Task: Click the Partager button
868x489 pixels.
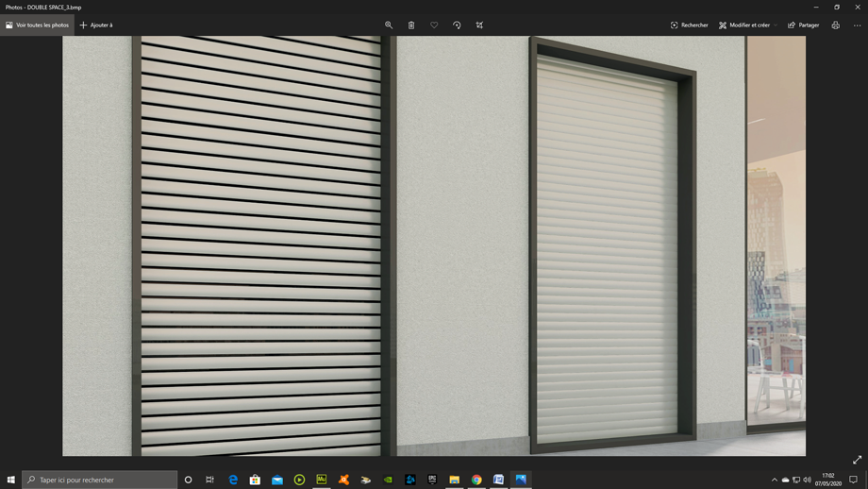Action: click(804, 25)
